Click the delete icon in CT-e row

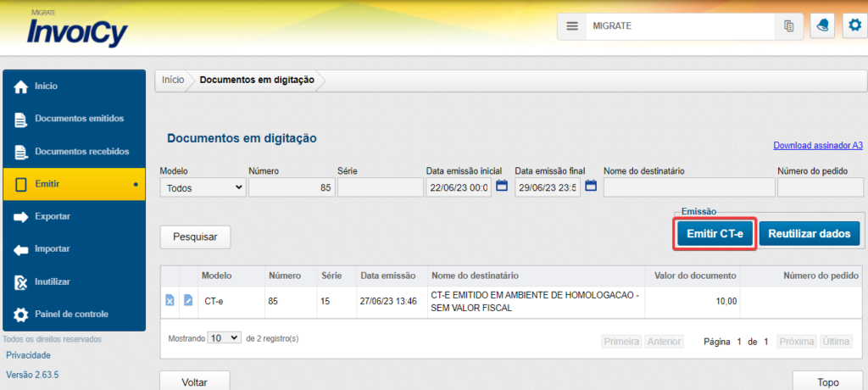tap(170, 300)
